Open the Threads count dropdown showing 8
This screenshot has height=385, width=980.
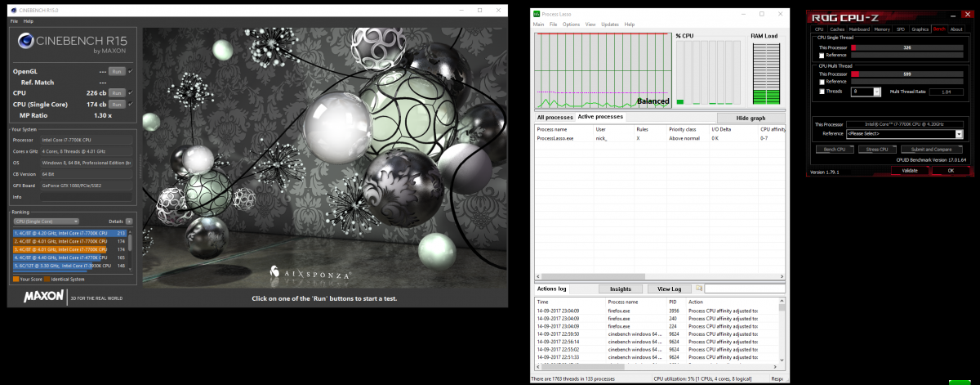pyautogui.click(x=866, y=92)
